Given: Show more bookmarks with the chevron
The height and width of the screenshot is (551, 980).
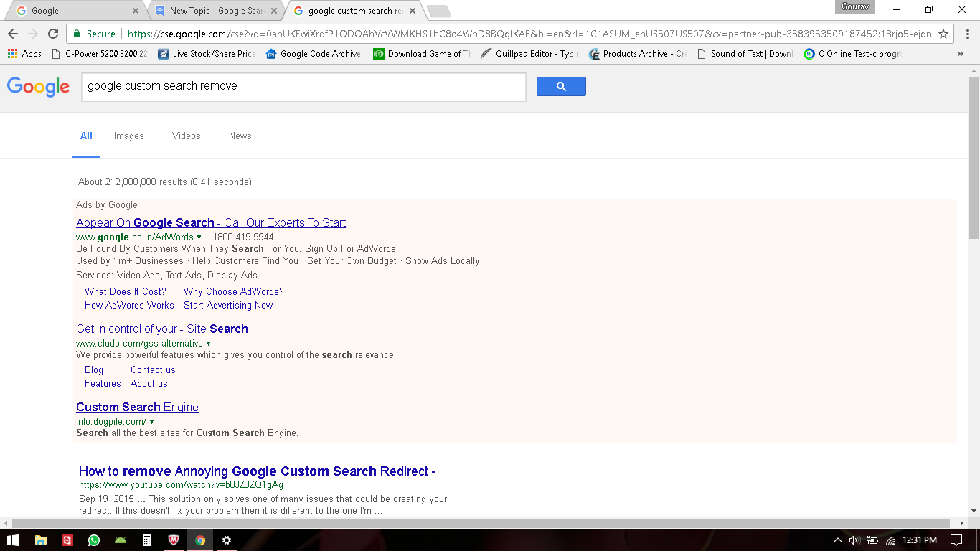Looking at the screenshot, I should 961,54.
